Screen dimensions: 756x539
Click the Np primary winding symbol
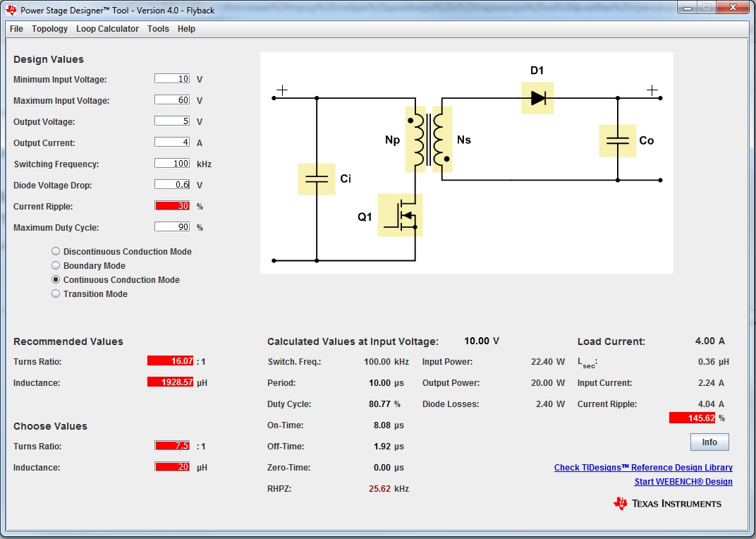point(415,140)
